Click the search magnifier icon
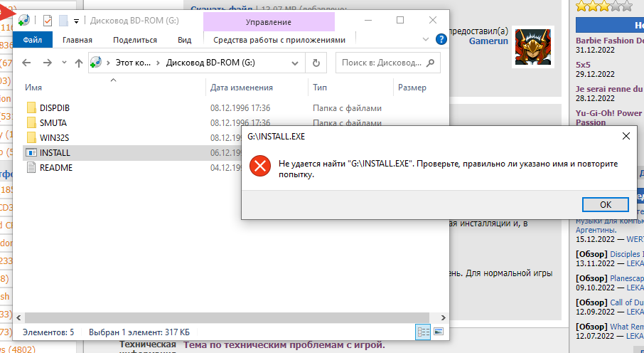The width and height of the screenshot is (644, 353). (431, 63)
